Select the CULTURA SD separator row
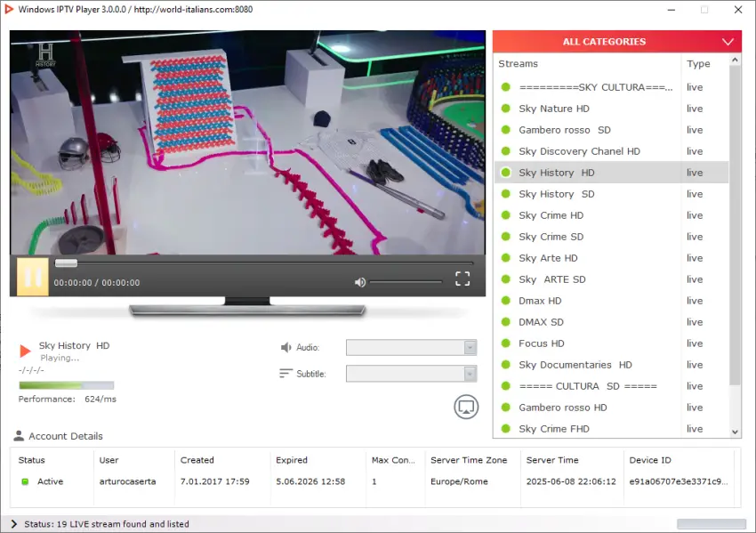The height and width of the screenshot is (533, 756). 611,386
